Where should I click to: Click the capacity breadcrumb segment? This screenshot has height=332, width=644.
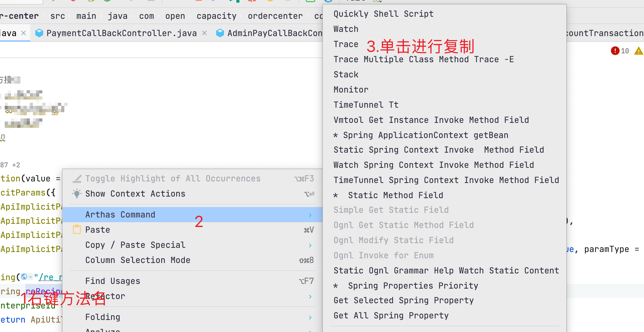point(217,16)
